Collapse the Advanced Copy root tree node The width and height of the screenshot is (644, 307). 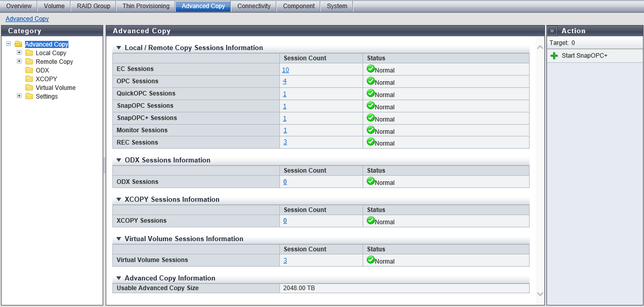pos(9,44)
